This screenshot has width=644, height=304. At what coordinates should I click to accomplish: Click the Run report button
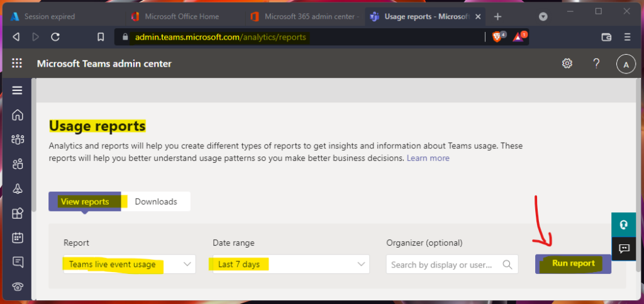coord(573,264)
